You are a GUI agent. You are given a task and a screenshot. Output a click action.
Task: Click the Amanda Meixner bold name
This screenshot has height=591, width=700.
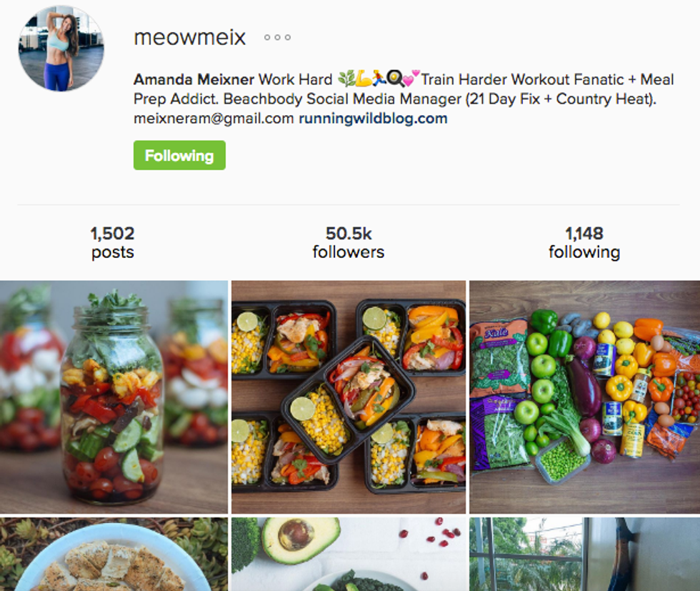[x=194, y=79]
